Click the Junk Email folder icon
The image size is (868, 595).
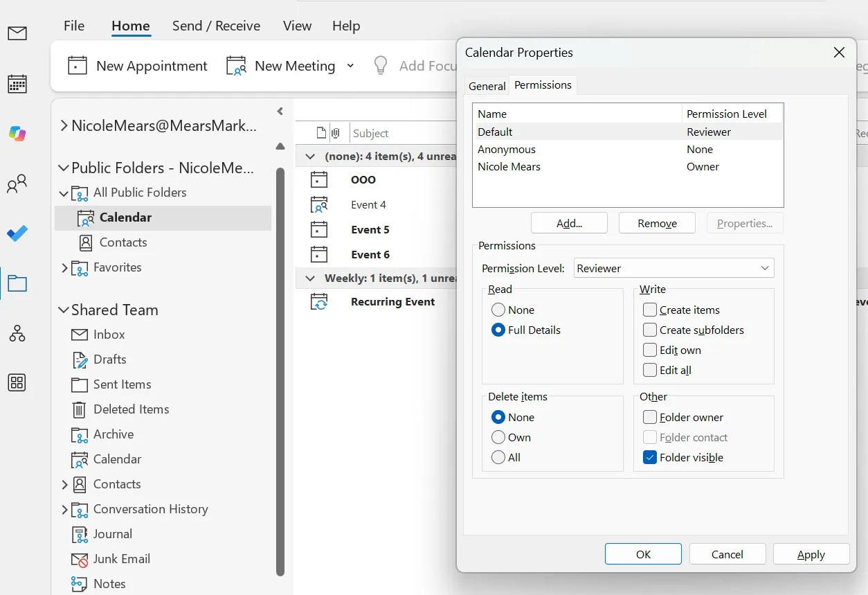pyautogui.click(x=81, y=559)
